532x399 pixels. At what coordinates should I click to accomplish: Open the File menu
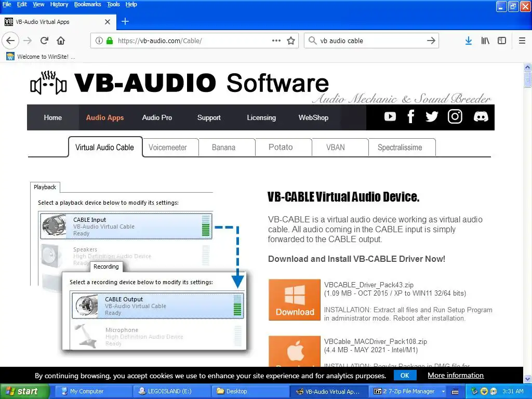click(x=7, y=4)
